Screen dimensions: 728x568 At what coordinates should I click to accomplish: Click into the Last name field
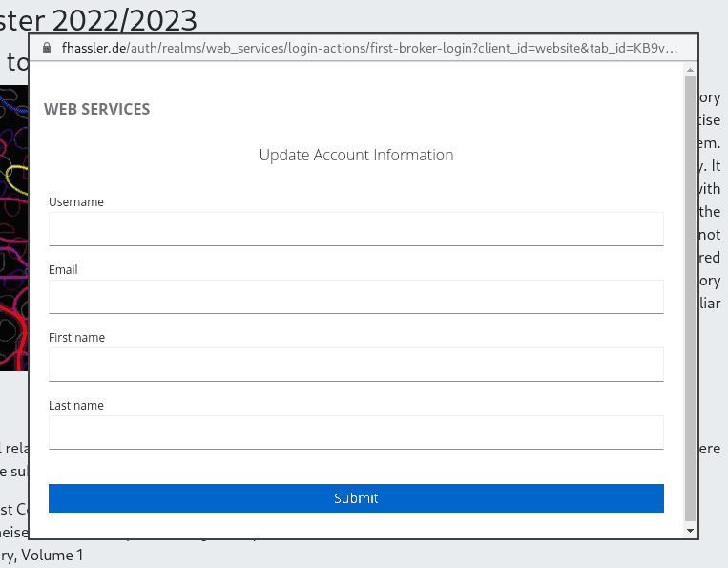356,432
